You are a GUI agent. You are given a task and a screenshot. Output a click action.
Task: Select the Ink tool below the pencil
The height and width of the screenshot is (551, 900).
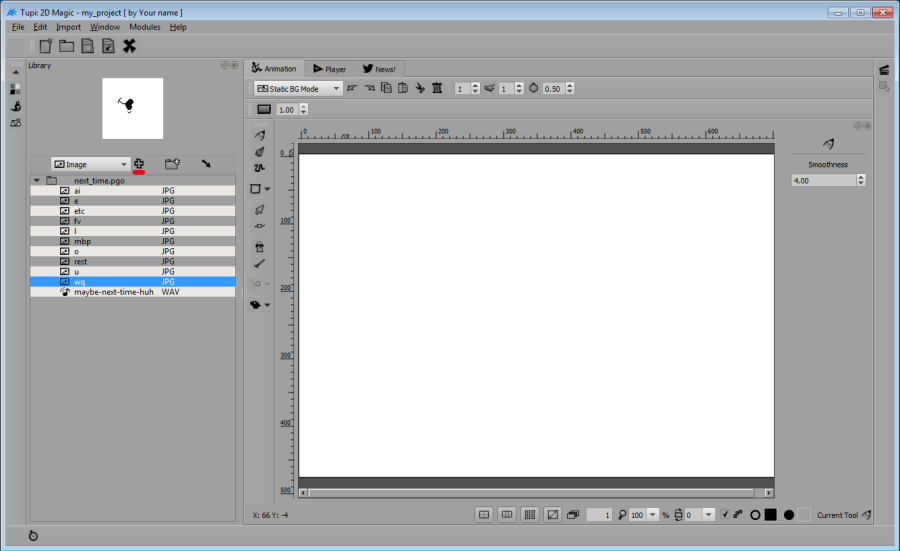259,151
